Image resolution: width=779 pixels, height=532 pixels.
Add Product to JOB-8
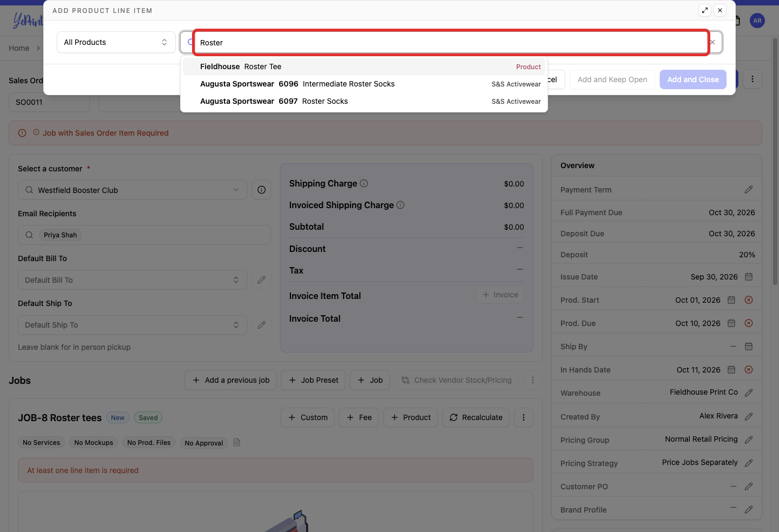(x=411, y=417)
